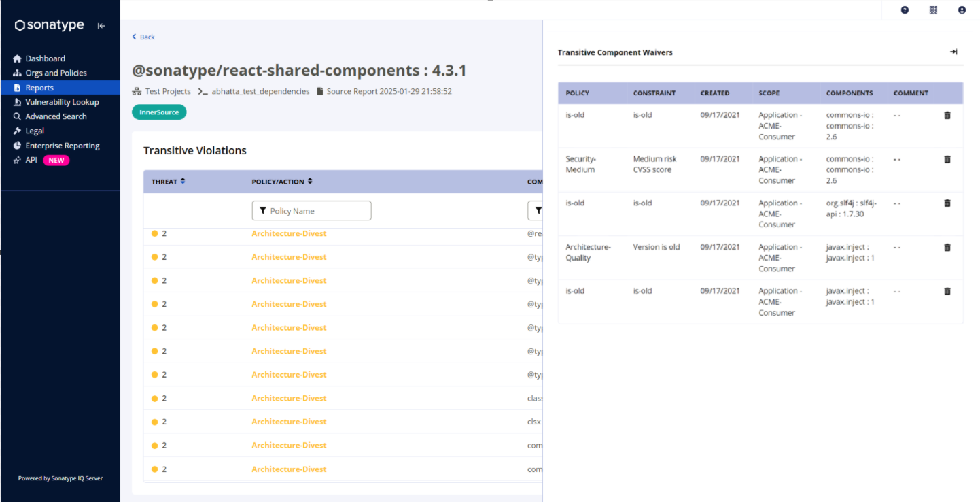980x502 pixels.
Task: Sort by the POLICY/ACTION column
Action: click(283, 182)
